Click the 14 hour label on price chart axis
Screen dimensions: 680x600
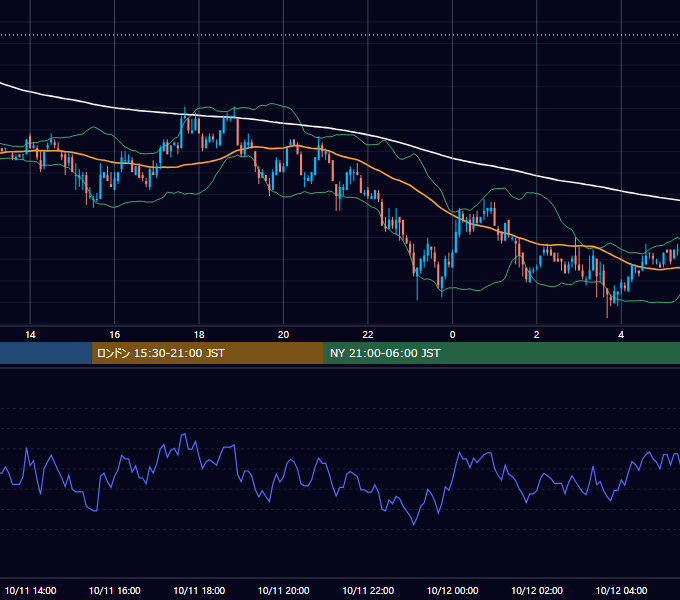tap(30, 335)
